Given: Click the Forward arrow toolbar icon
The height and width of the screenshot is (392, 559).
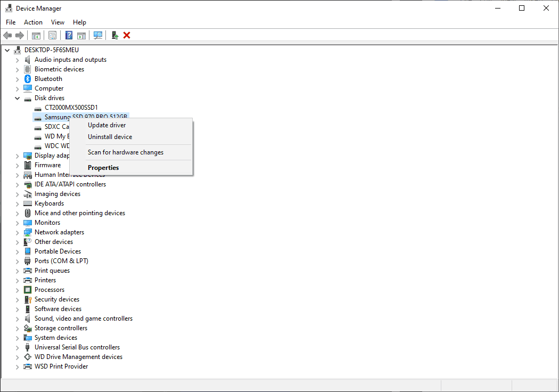Looking at the screenshot, I should click(20, 35).
